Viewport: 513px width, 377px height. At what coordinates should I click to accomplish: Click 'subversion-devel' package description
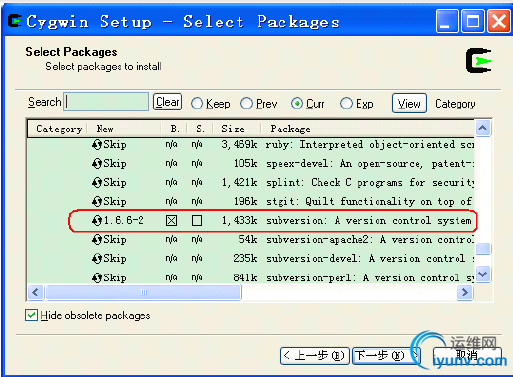pyautogui.click(x=370, y=259)
